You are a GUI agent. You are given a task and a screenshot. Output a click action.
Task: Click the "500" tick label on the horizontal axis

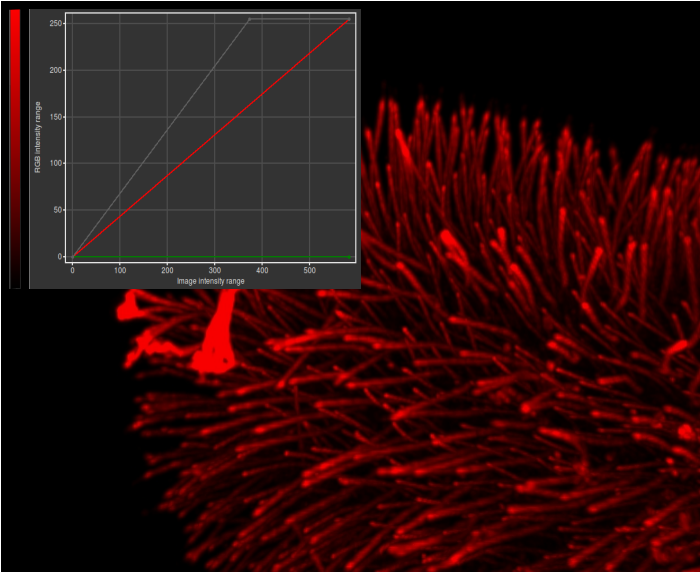pos(309,270)
